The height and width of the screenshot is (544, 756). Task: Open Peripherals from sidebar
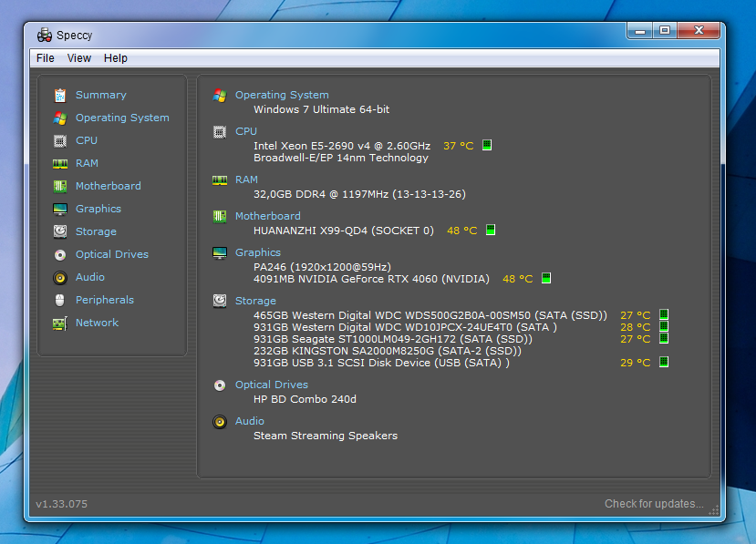point(105,300)
